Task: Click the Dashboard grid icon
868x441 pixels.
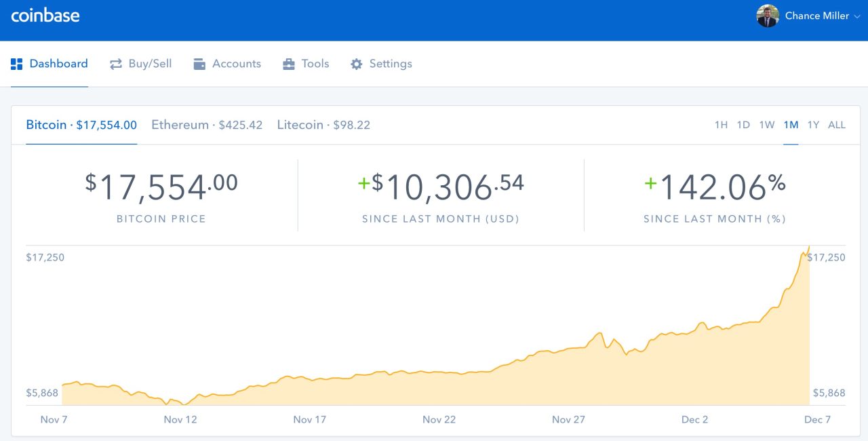Action: (17, 64)
